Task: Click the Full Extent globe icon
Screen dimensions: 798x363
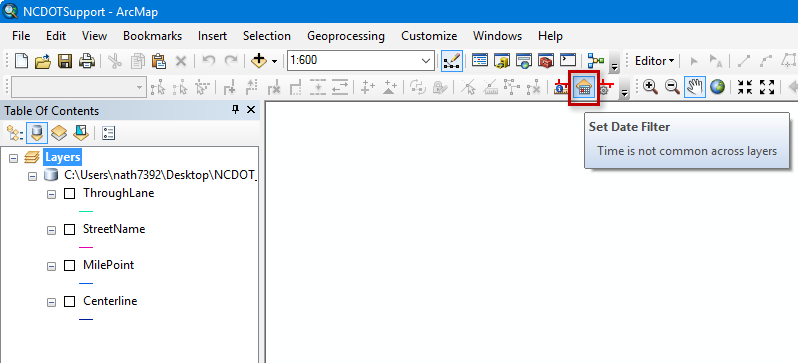Action: [718, 87]
